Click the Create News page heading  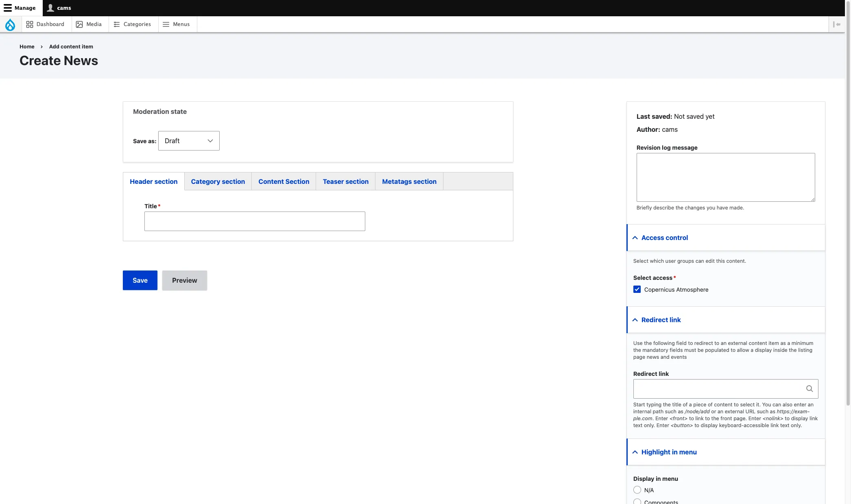point(59,61)
